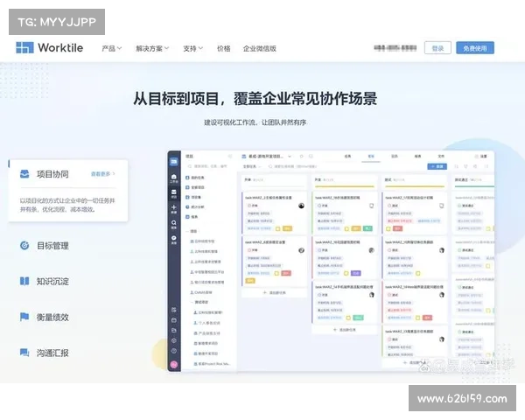The width and height of the screenshot is (525, 420).
Task: Open 我的任务 in the project sidebar
Action: pyautogui.click(x=195, y=178)
